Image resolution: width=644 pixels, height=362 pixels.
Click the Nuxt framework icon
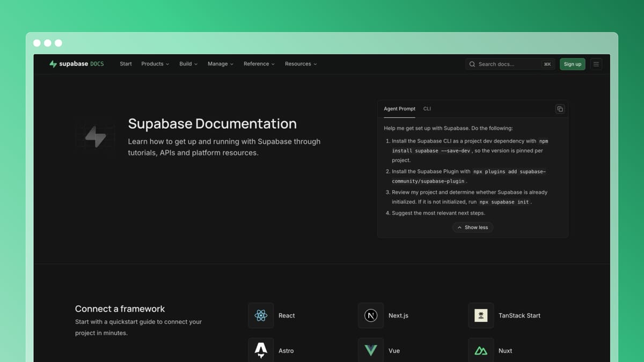point(481,350)
